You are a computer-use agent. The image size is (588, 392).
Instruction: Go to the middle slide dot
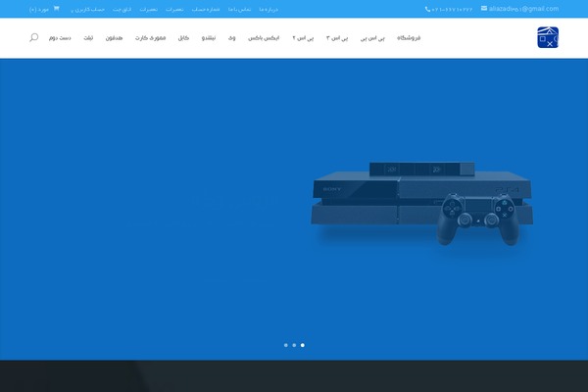pyautogui.click(x=294, y=345)
